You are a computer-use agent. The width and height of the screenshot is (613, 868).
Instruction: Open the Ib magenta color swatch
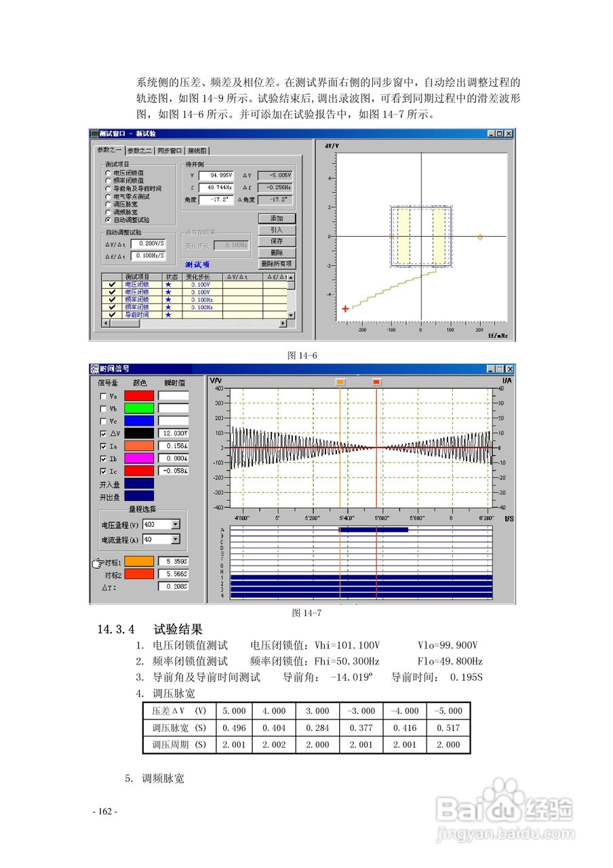138,458
